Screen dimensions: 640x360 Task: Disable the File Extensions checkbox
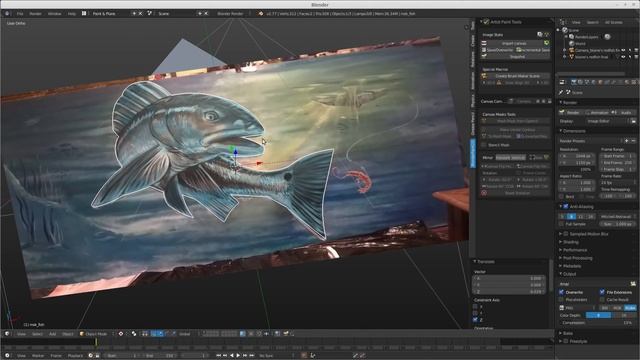602,292
